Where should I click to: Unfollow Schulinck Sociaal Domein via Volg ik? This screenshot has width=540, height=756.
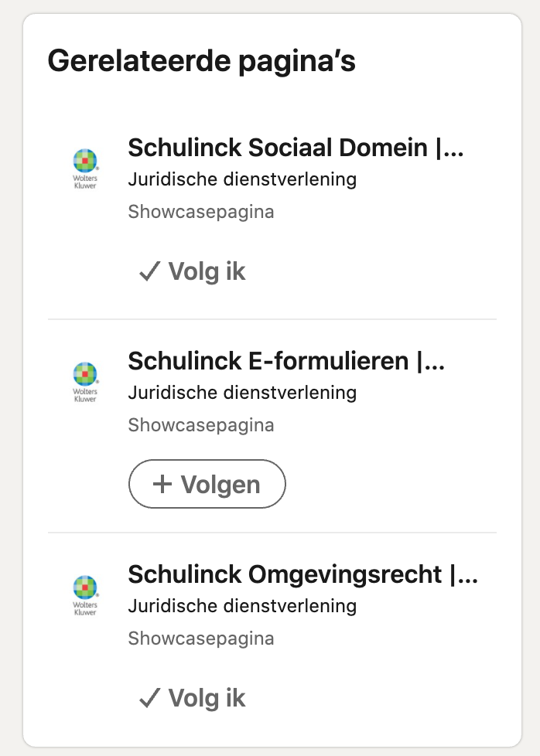[x=192, y=271]
